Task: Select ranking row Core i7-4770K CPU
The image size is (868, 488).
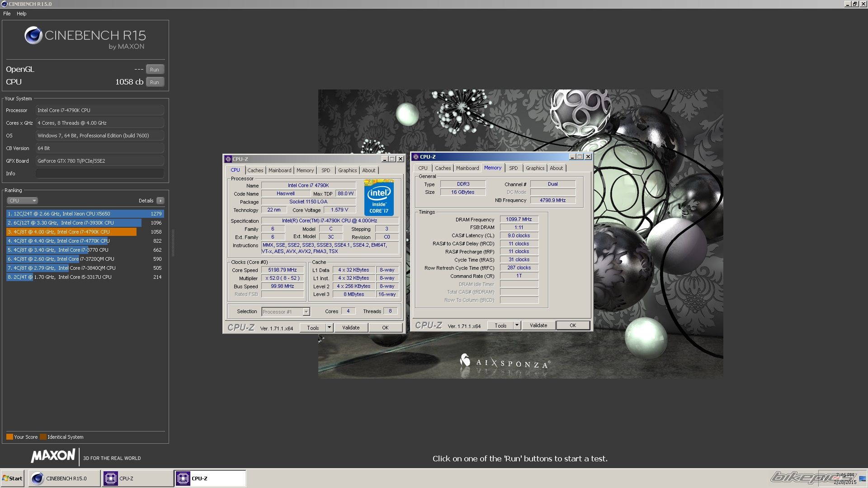Action: pos(85,241)
